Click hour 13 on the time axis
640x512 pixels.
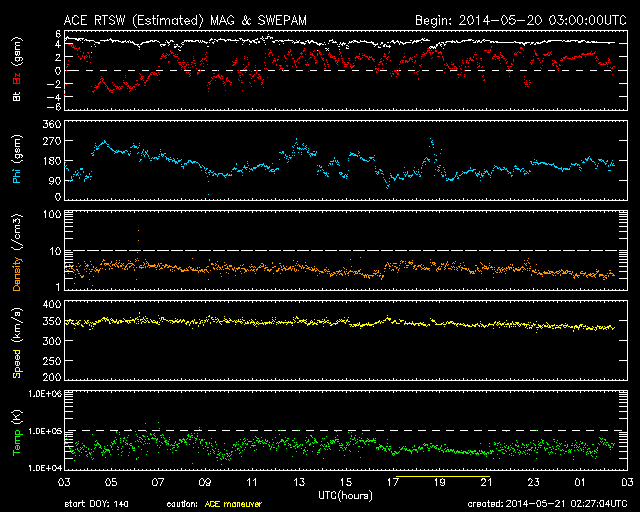pyautogui.click(x=298, y=482)
